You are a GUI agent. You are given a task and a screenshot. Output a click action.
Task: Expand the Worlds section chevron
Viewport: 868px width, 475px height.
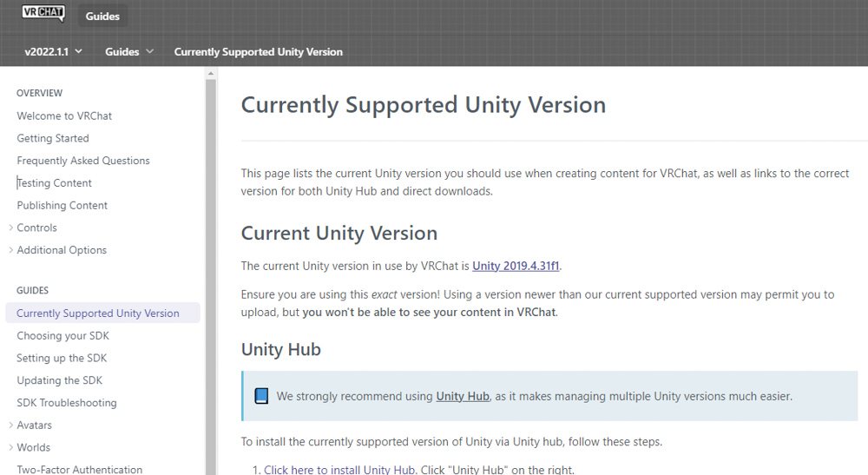(x=10, y=447)
